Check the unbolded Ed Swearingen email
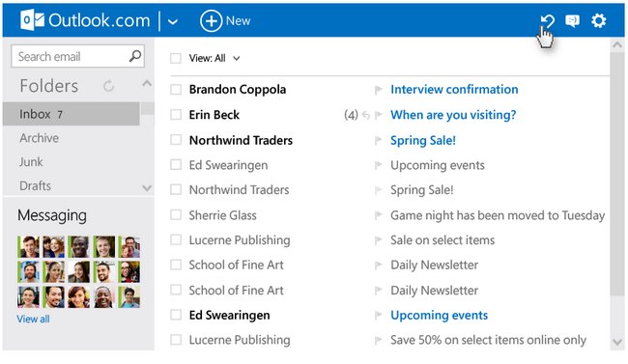The width and height of the screenshot is (628, 364). pos(176,165)
